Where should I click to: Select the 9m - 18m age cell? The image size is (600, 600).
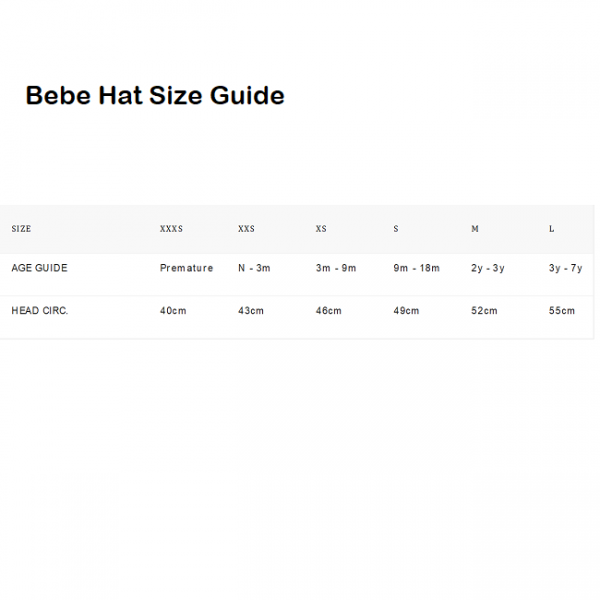(x=416, y=268)
